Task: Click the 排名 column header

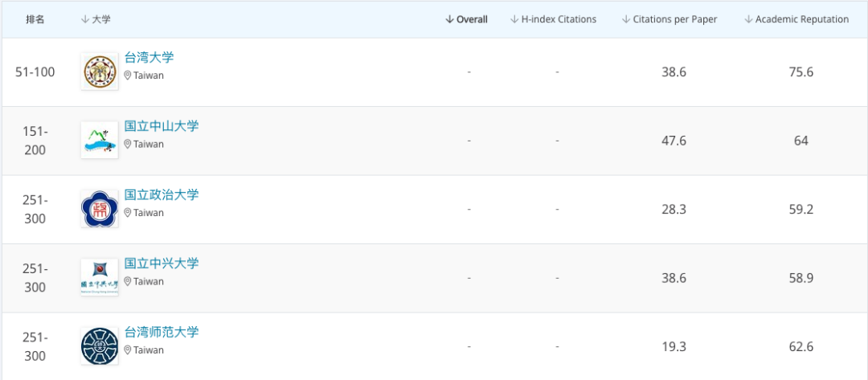Action: pos(35,19)
